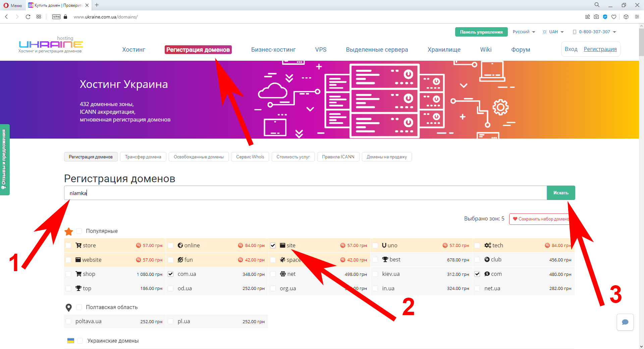
Task: Open Выделенные сервера menu item
Action: 377,50
